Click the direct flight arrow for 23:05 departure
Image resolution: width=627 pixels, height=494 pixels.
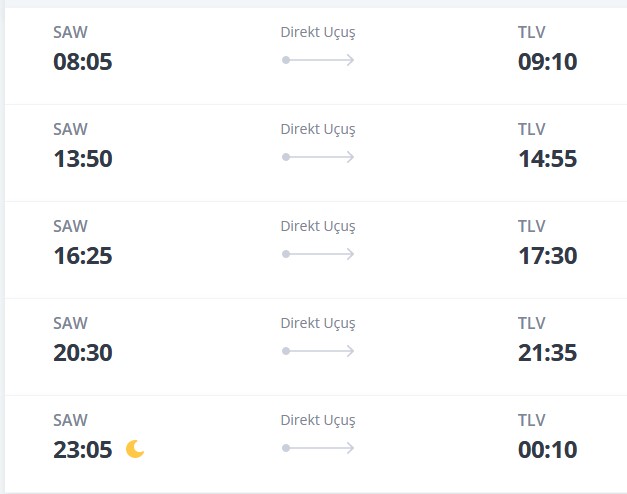pyautogui.click(x=318, y=448)
